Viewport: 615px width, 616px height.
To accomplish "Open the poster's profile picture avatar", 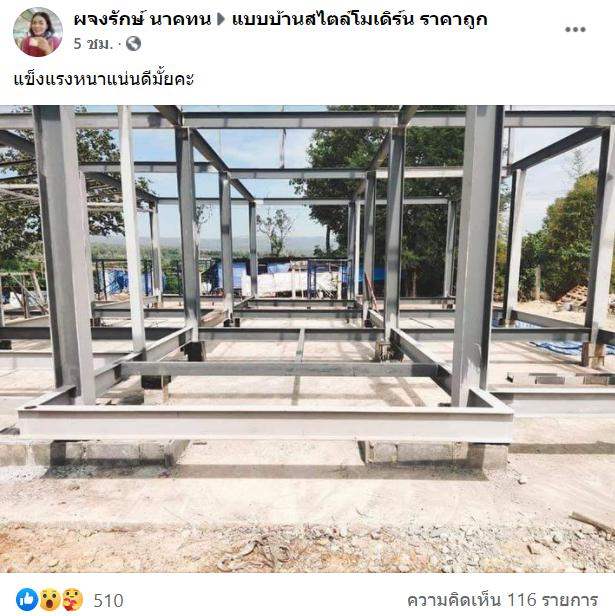I will click(x=38, y=32).
